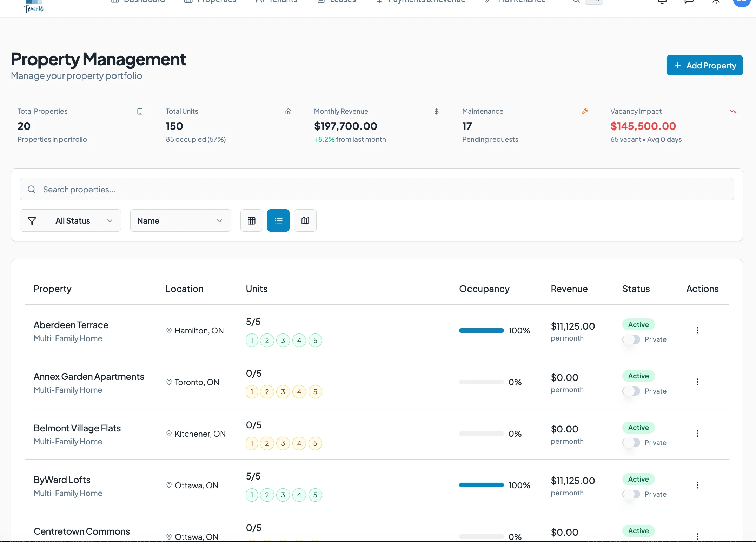Viewport: 756px width, 542px height.
Task: Click the location pin beside Kitchener, ON
Action: (x=169, y=434)
